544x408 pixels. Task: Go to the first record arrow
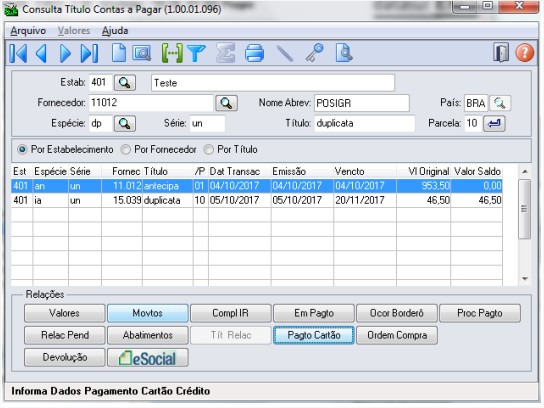(x=18, y=53)
